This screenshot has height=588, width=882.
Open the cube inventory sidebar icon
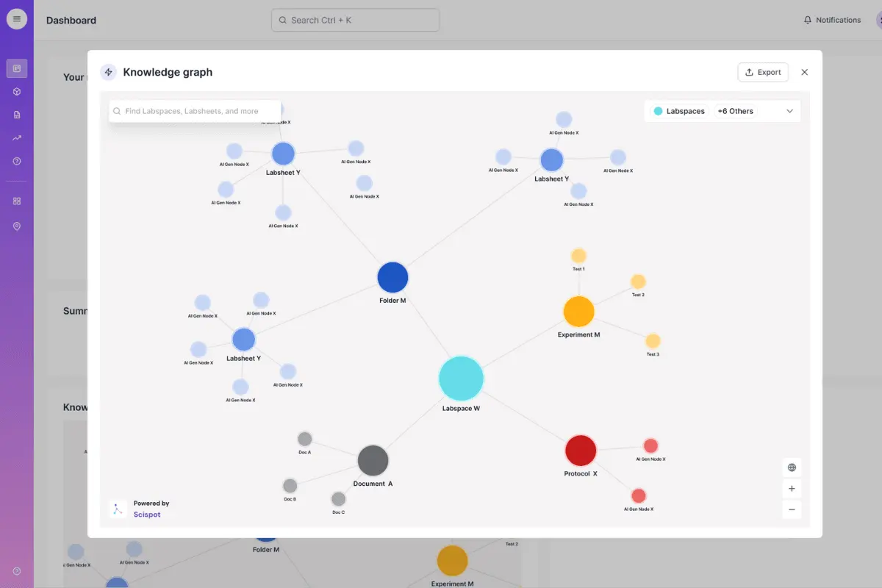pos(17,92)
